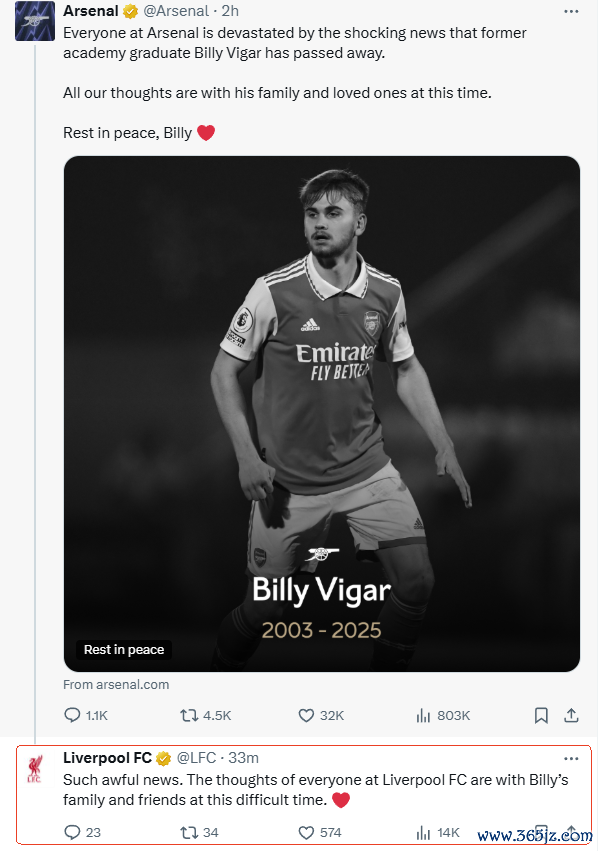
Task: Click the Liverpool FC crest avatar
Action: 35,769
